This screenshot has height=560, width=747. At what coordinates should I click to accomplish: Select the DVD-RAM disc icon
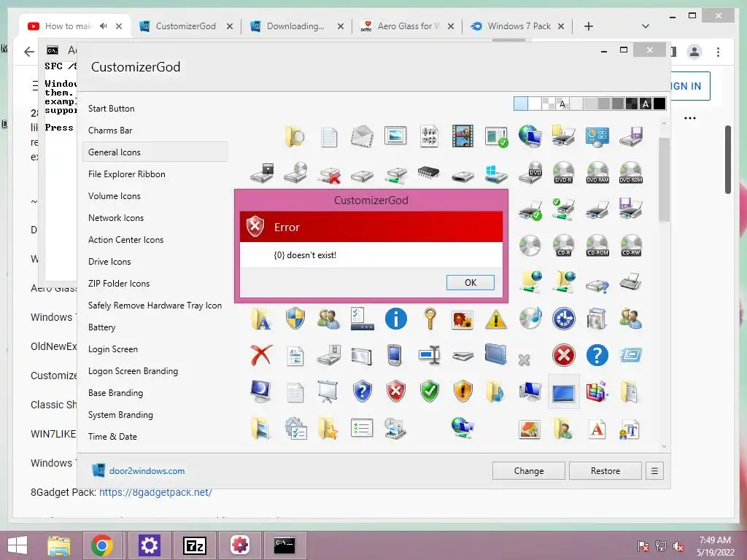pyautogui.click(x=597, y=172)
